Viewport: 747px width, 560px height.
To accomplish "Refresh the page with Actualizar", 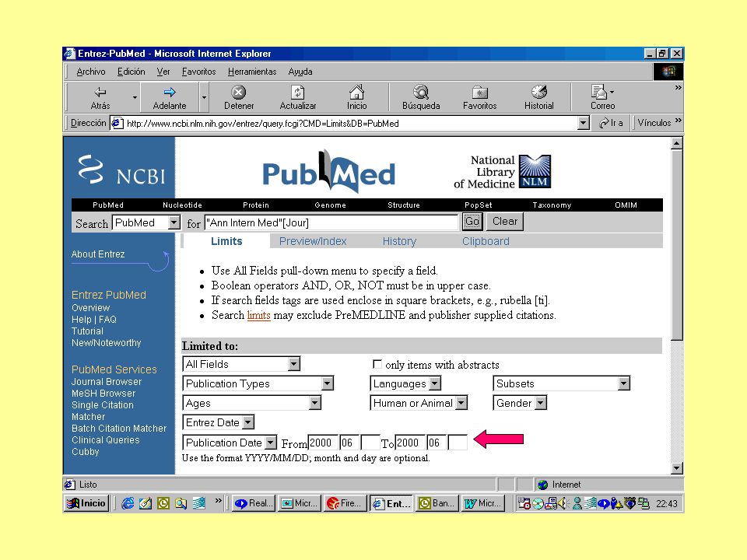I will click(298, 98).
